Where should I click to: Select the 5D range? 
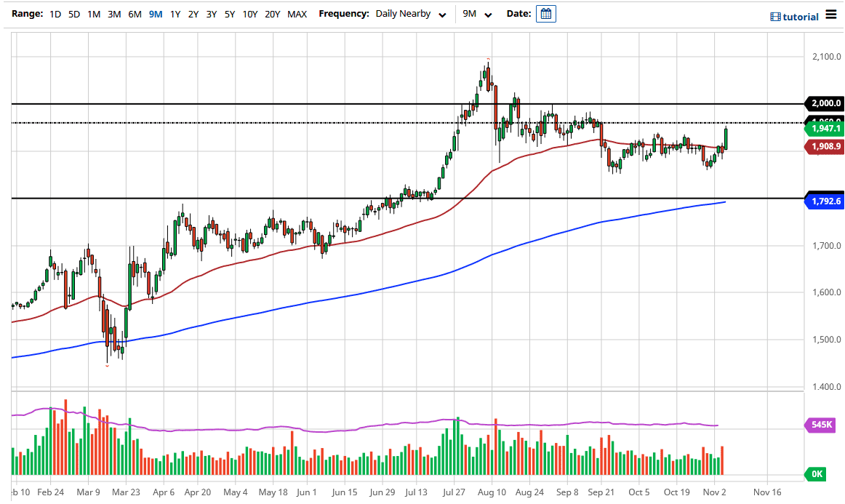(x=74, y=14)
